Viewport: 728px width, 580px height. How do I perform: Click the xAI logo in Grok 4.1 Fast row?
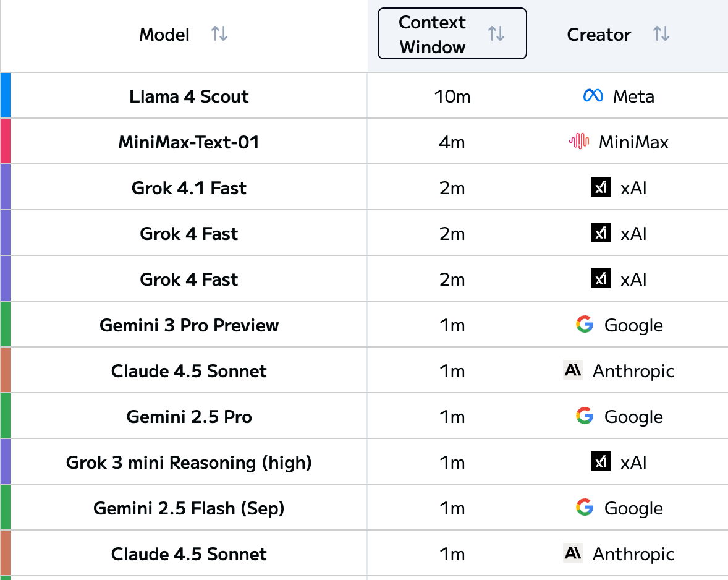coord(600,187)
